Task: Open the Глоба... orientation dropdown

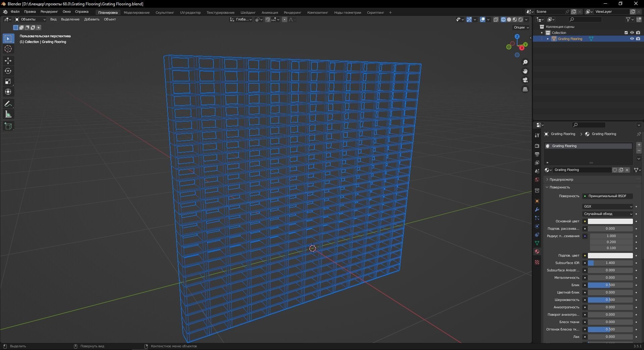Action: [241, 19]
